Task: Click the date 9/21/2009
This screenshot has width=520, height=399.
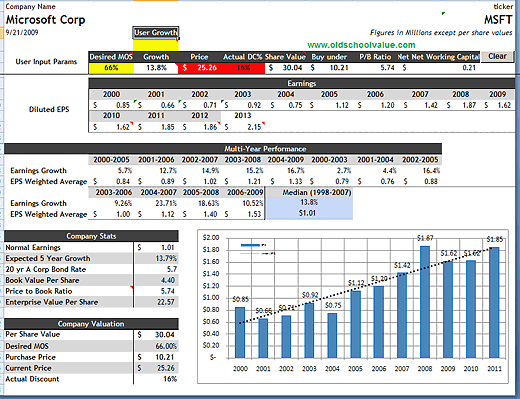Action: (22, 32)
